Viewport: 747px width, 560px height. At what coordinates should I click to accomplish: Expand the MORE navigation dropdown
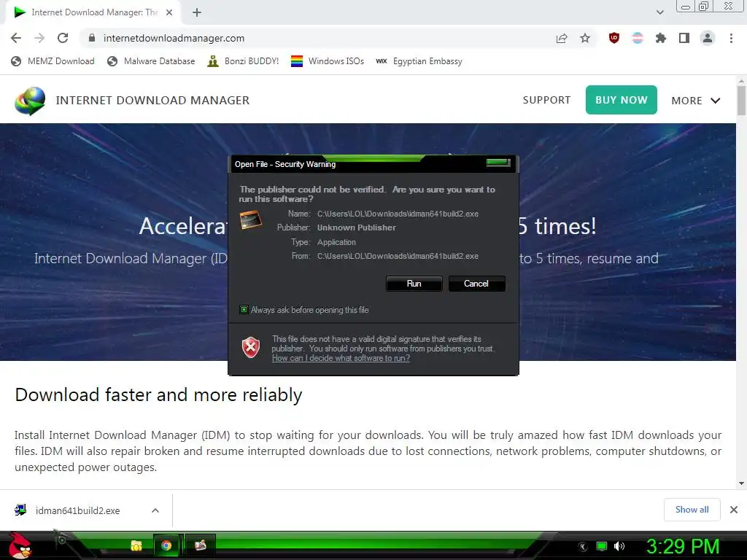(x=695, y=101)
